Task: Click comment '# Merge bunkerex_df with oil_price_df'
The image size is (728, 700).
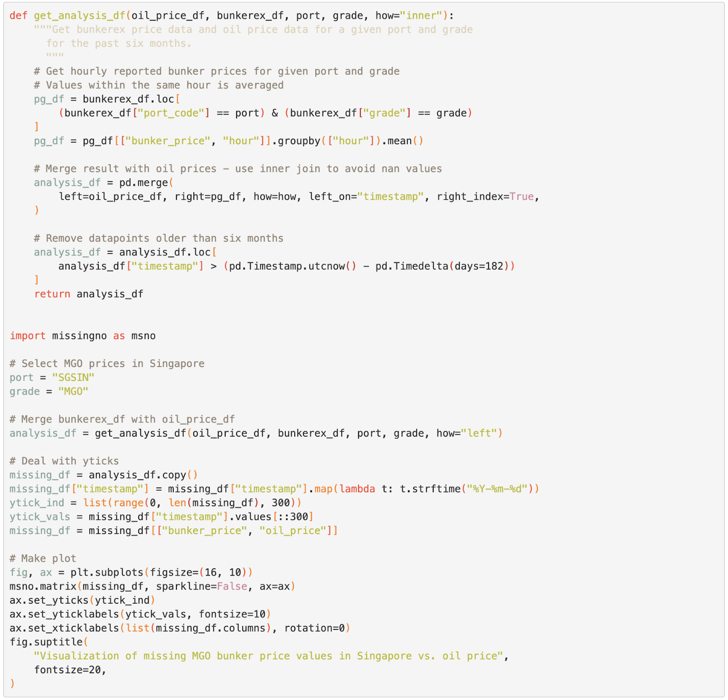Action: pos(122,419)
